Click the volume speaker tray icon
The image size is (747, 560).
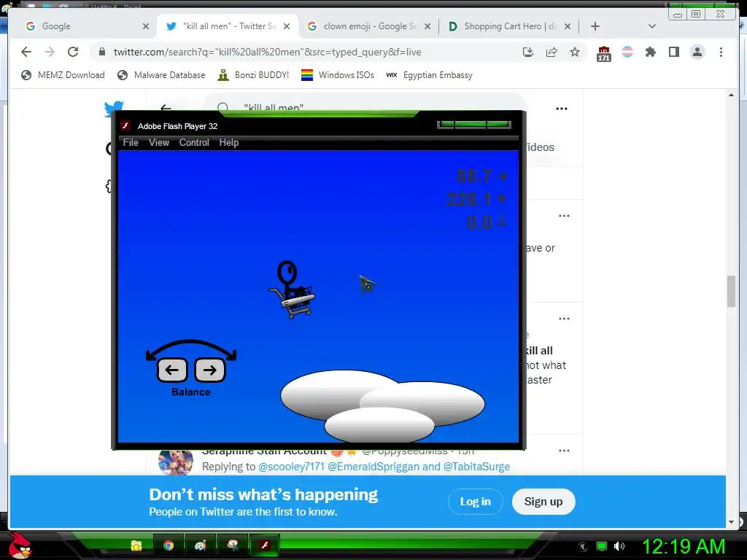(619, 546)
